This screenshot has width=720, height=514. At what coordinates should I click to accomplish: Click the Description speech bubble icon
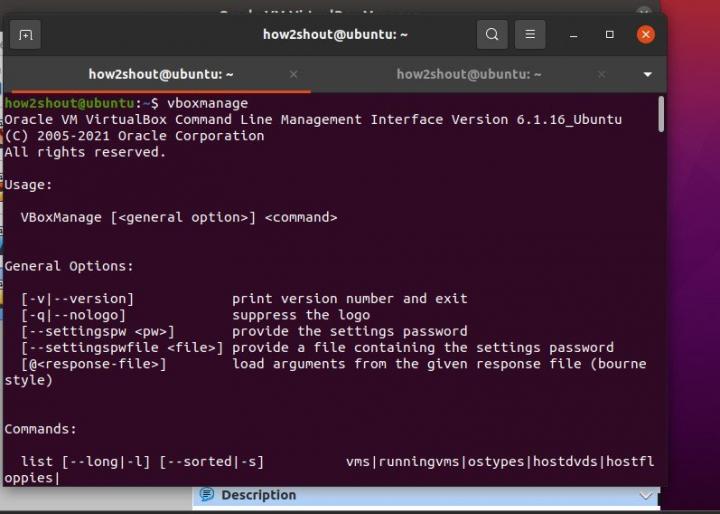pos(207,495)
